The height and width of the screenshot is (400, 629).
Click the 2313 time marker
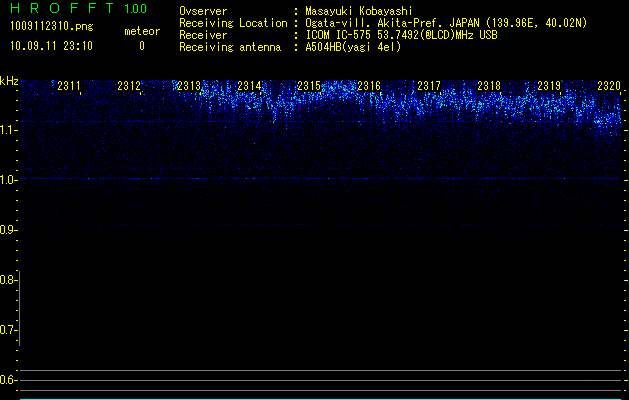[189, 86]
